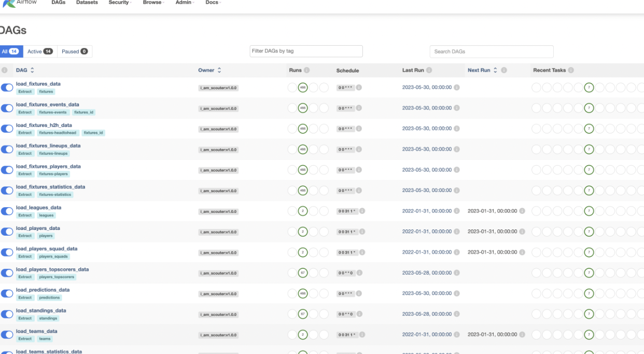
Task: Open the 466 runs circle for load_fixtures_data
Action: [303, 88]
